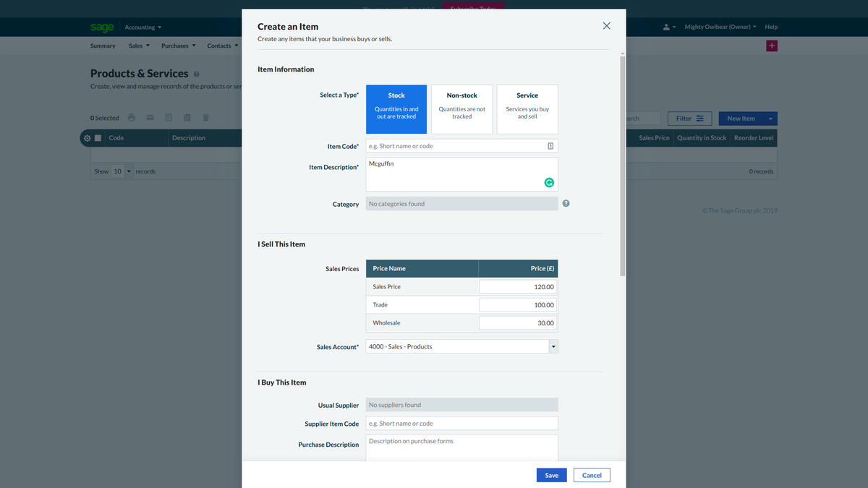Select the print icon above the items table
The image size is (868, 488).
point(132,117)
